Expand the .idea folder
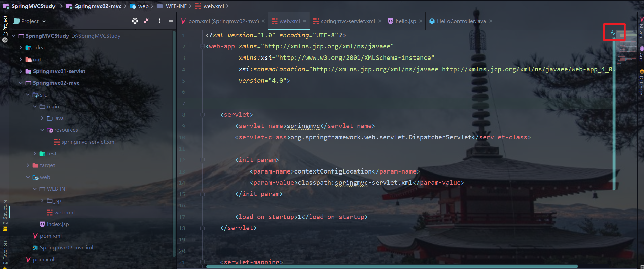The width and height of the screenshot is (644, 269). (21, 47)
